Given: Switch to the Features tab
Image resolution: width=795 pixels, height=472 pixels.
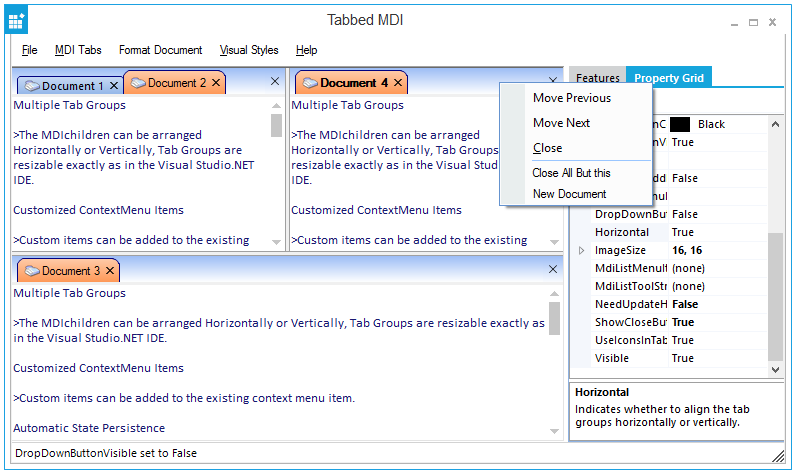Looking at the screenshot, I should click(597, 78).
